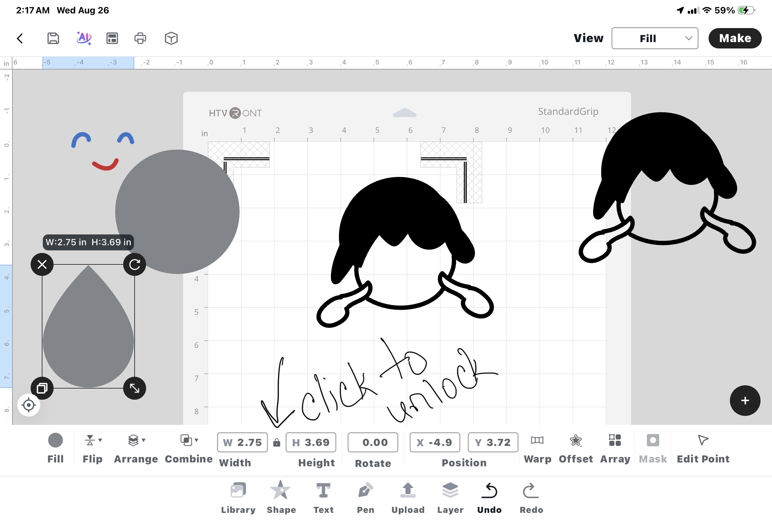Toggle the width-height aspect ratio lock

coord(276,442)
